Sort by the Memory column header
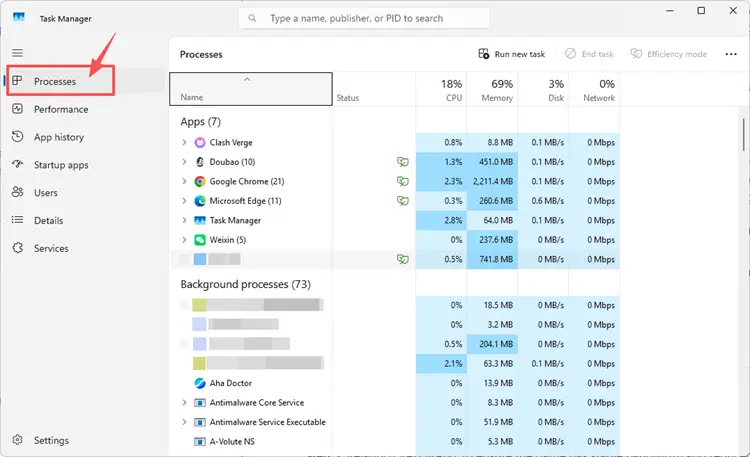750x457 pixels. [492, 89]
